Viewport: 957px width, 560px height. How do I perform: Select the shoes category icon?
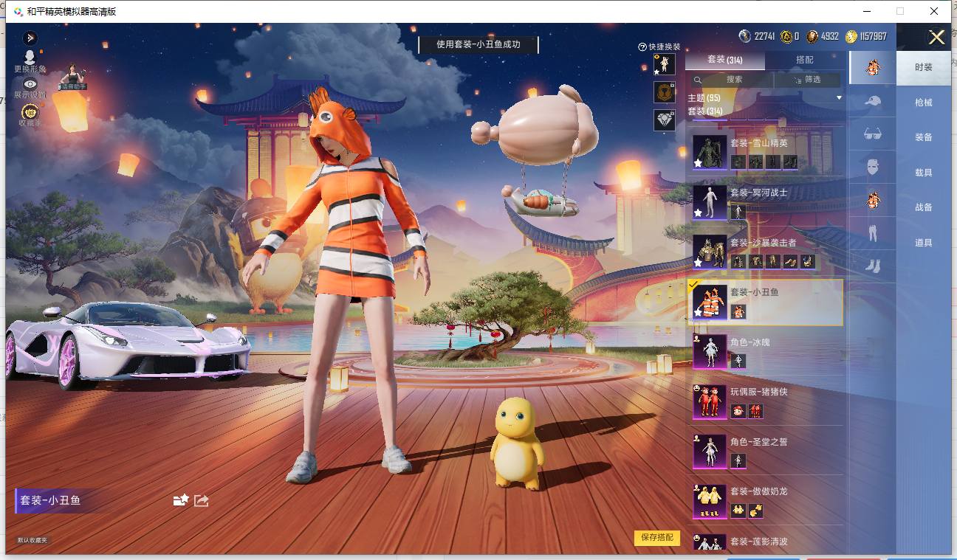(x=873, y=266)
